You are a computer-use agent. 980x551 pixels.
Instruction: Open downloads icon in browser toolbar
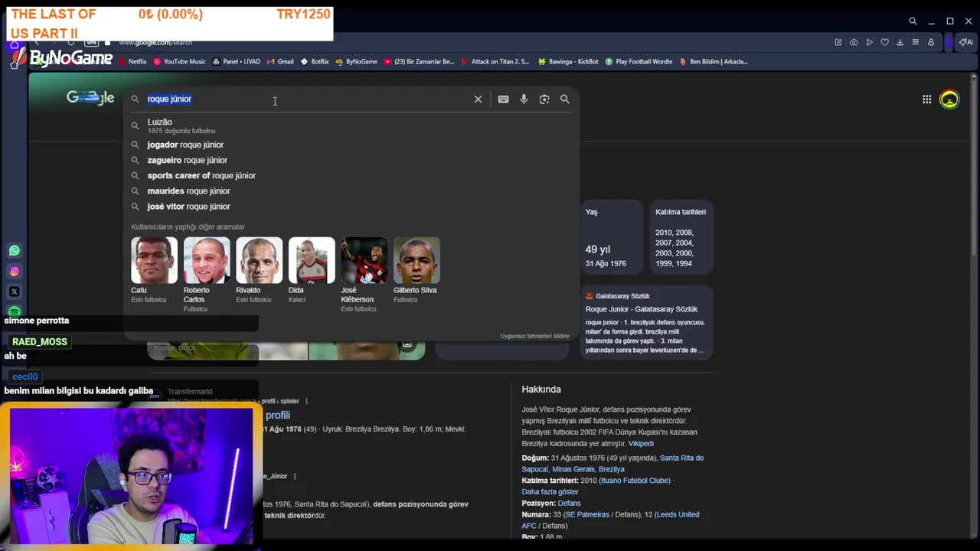pos(900,42)
